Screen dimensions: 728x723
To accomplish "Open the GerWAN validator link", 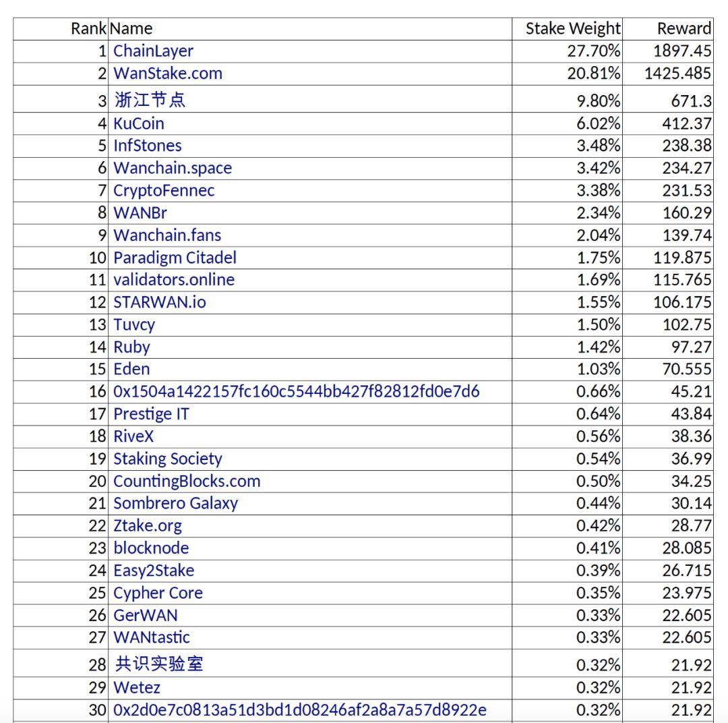I will tap(146, 616).
